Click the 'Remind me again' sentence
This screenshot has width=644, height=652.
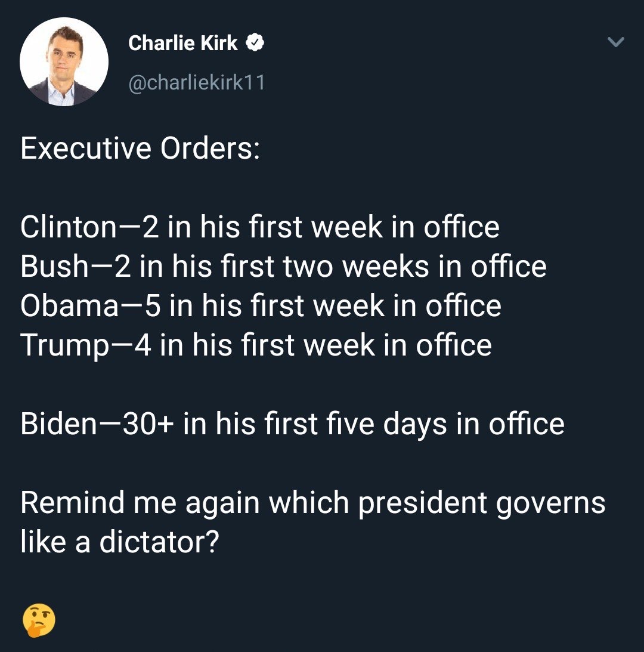[312, 523]
